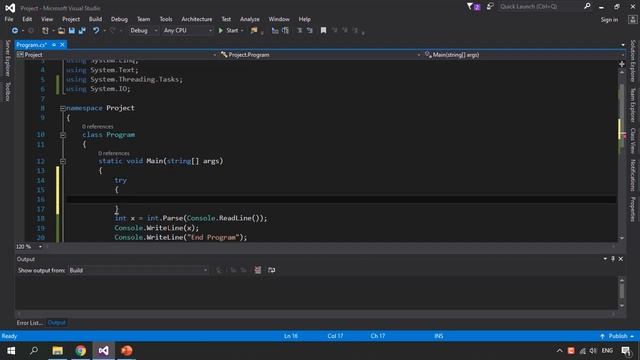Open the Debug menu
Viewport: 640px width, 360px height.
[x=119, y=19]
